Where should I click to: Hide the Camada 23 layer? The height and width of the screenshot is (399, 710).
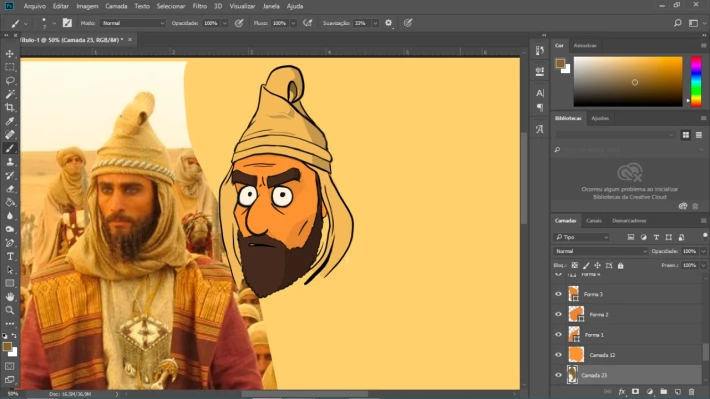(558, 375)
